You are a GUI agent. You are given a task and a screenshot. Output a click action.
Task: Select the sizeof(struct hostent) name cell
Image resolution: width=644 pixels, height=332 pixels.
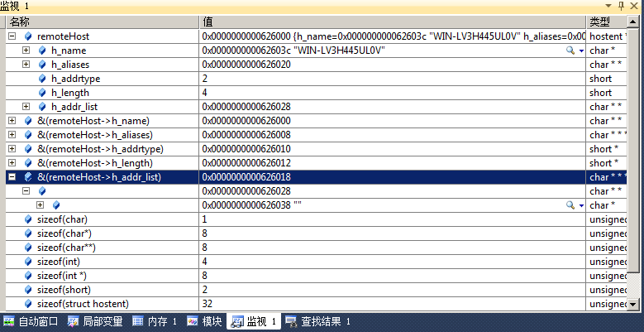103,304
